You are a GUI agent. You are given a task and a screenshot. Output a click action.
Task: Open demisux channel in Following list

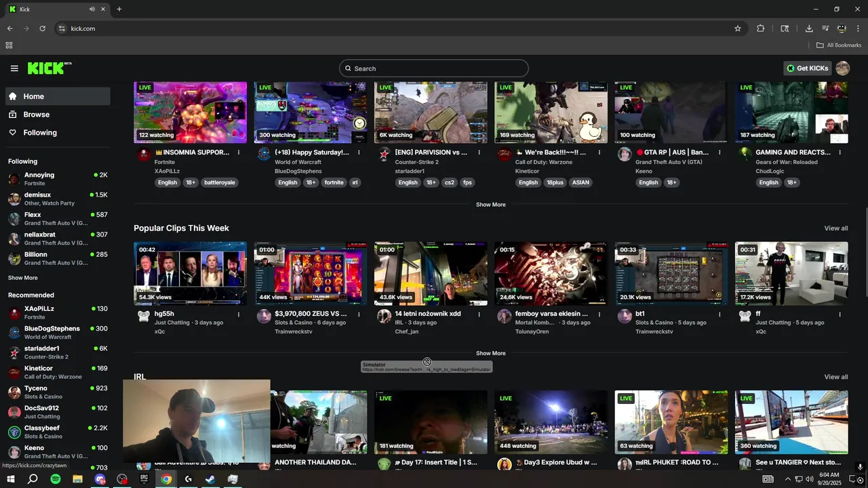[x=58, y=199]
